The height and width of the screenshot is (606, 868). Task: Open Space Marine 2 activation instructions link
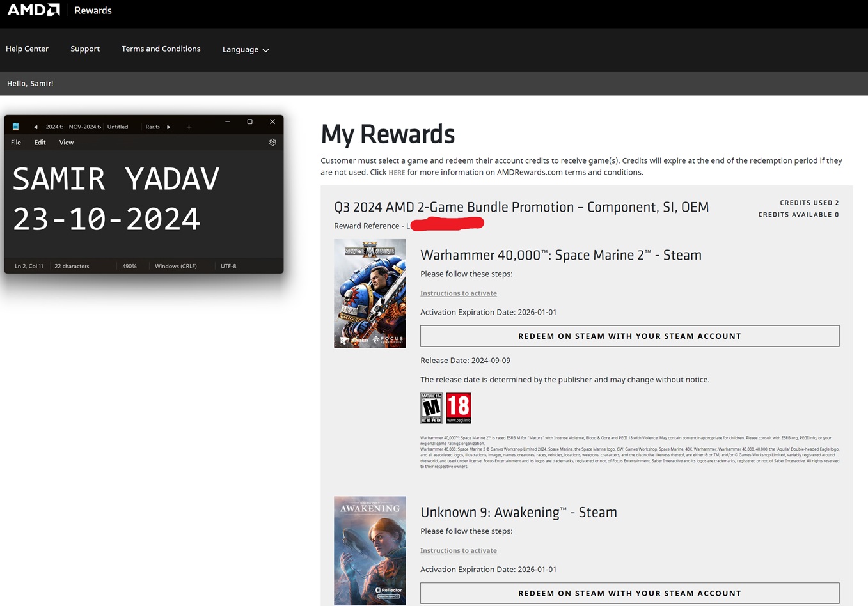459,293
